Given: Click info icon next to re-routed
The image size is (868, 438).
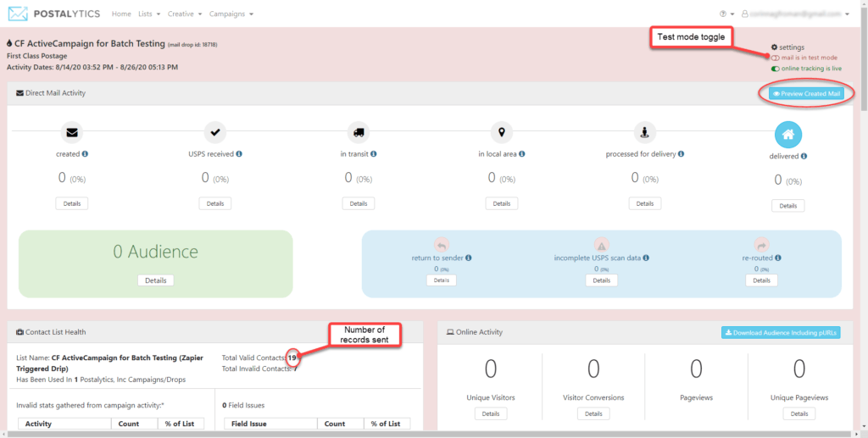Looking at the screenshot, I should pos(778,258).
